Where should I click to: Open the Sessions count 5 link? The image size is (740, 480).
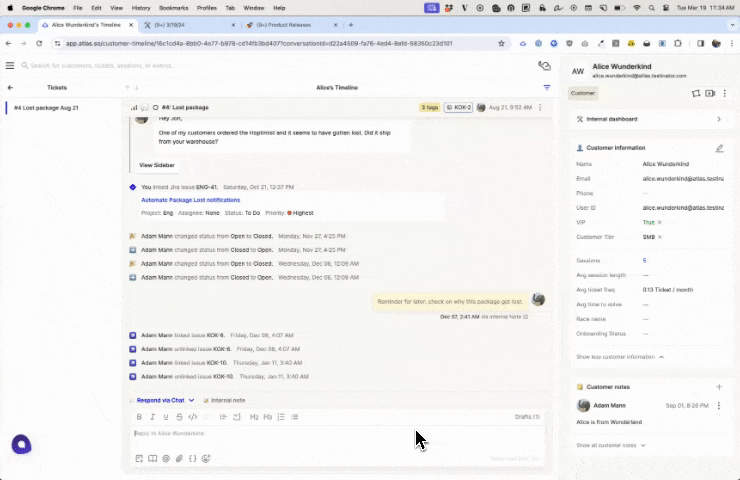[644, 261]
